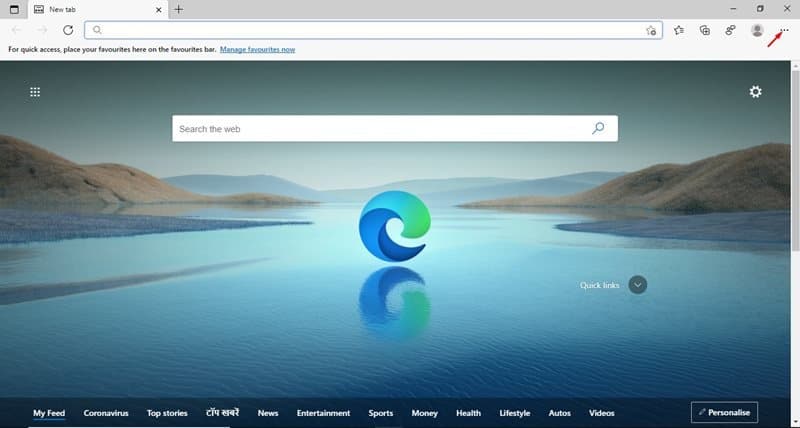Select the New tab tab
800x428 pixels.
(x=98, y=10)
